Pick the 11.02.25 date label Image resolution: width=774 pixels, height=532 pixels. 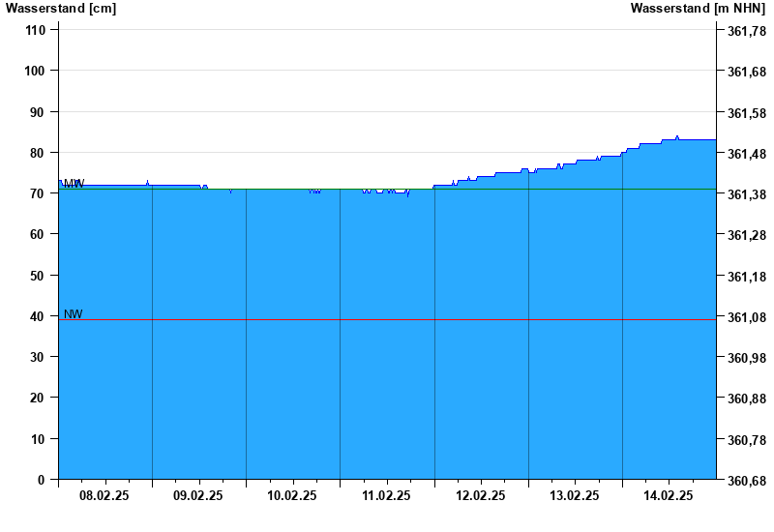tap(386, 495)
